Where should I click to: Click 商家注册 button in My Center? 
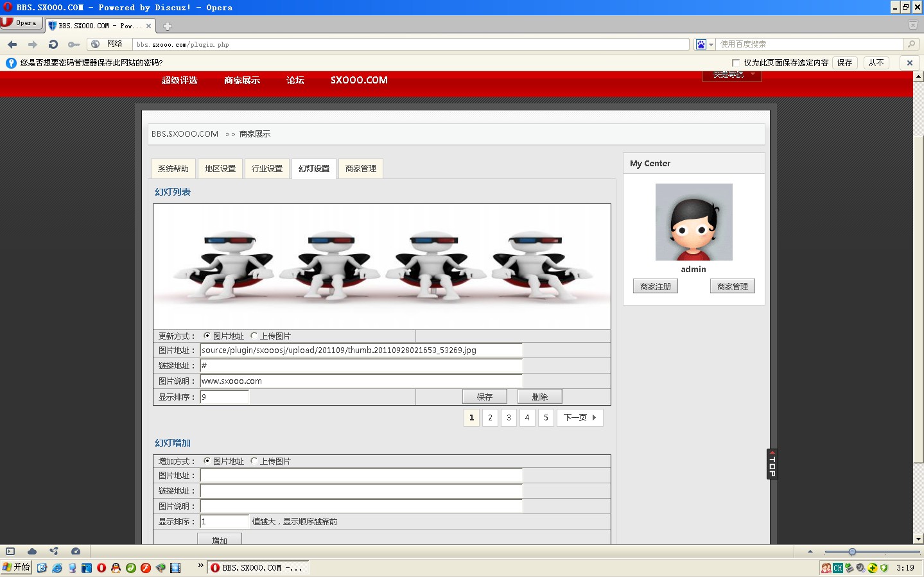tap(656, 286)
